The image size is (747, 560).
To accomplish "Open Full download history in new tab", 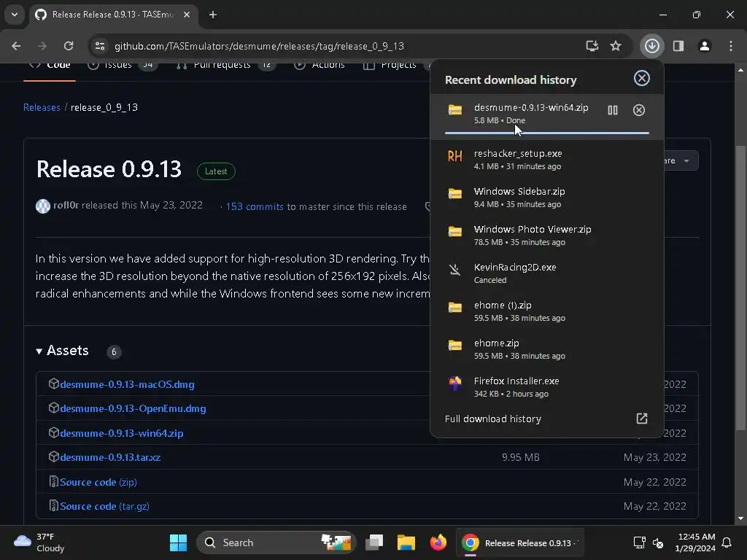I will (x=642, y=419).
